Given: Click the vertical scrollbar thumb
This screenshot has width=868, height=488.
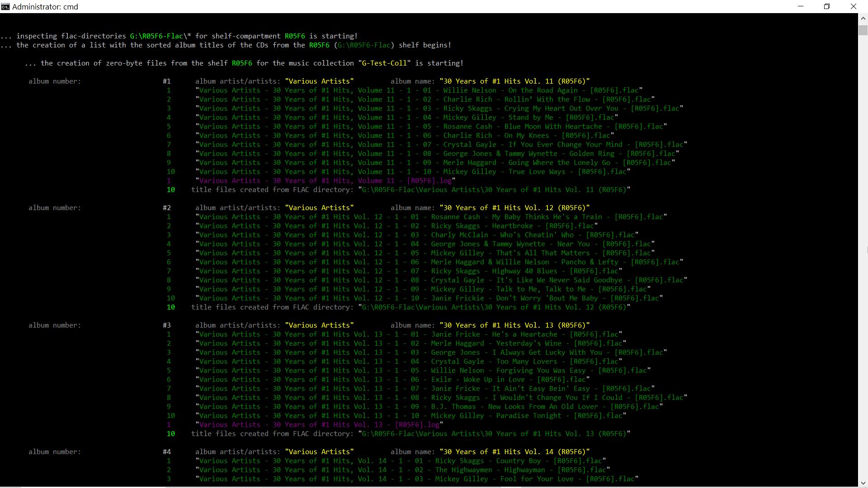Looking at the screenshot, I should pyautogui.click(x=863, y=30).
